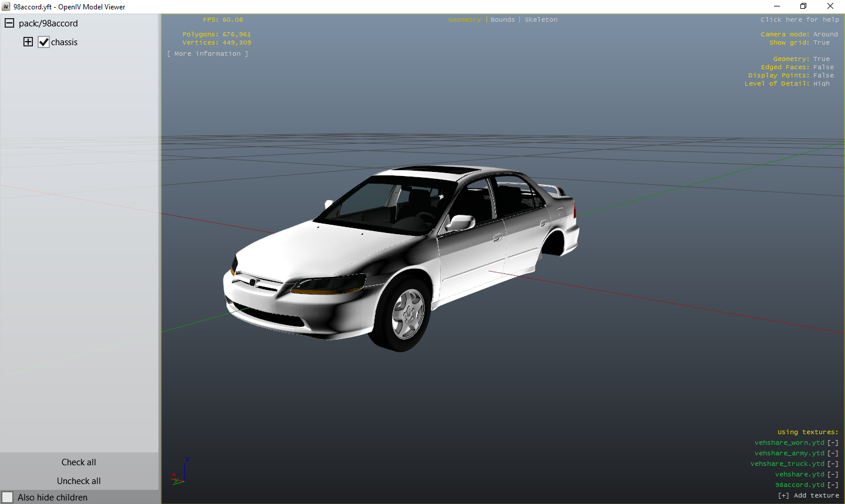Enable the Also hide children option

[x=8, y=497]
